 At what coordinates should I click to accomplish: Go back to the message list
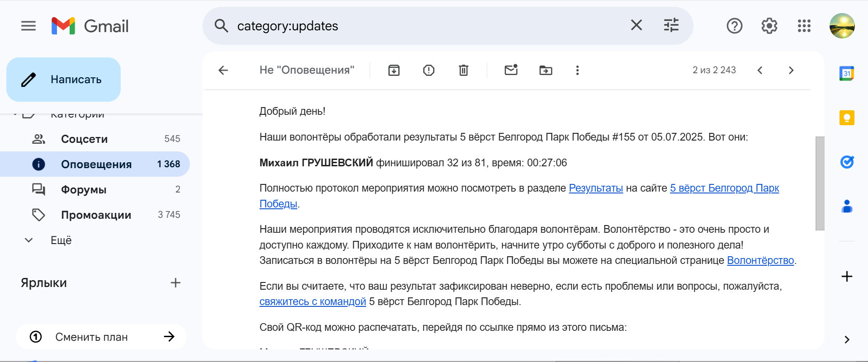(223, 70)
